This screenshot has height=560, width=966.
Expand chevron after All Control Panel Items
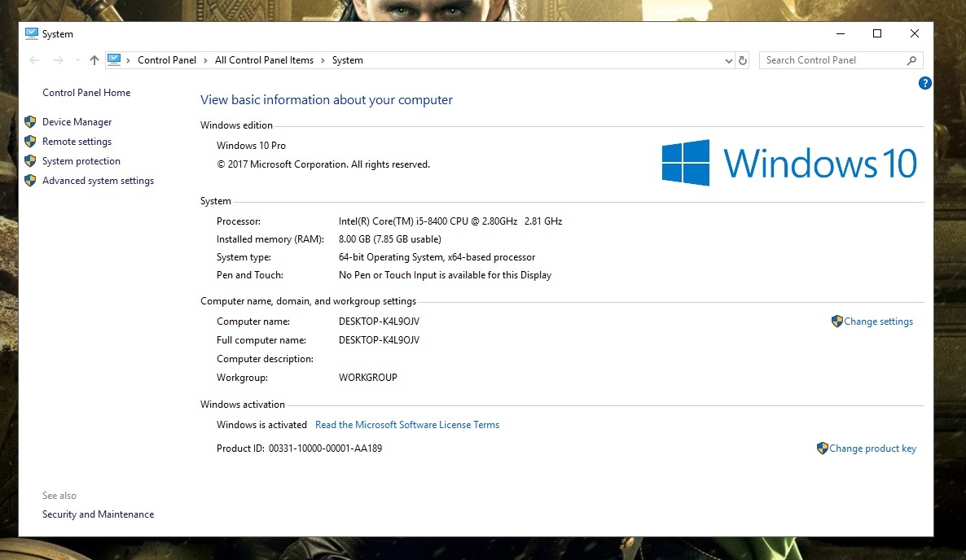click(x=323, y=60)
